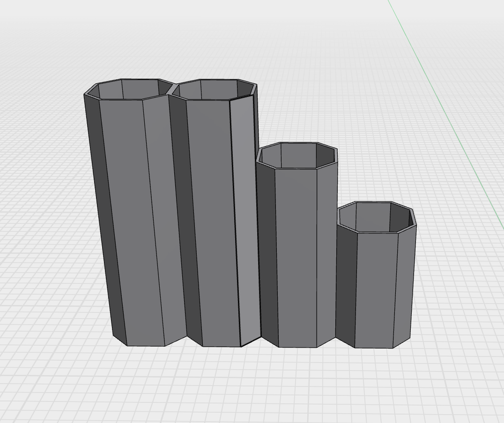Screen dimensions: 504x423
Task: Click the dark left face of the medium-height tube
Action: [x=267, y=253]
